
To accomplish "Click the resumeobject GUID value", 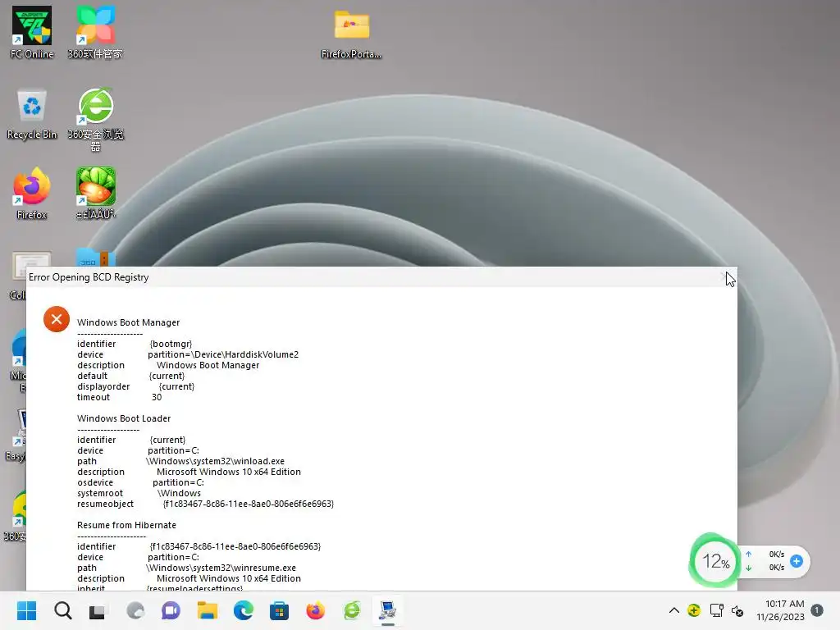I will click(x=249, y=504).
